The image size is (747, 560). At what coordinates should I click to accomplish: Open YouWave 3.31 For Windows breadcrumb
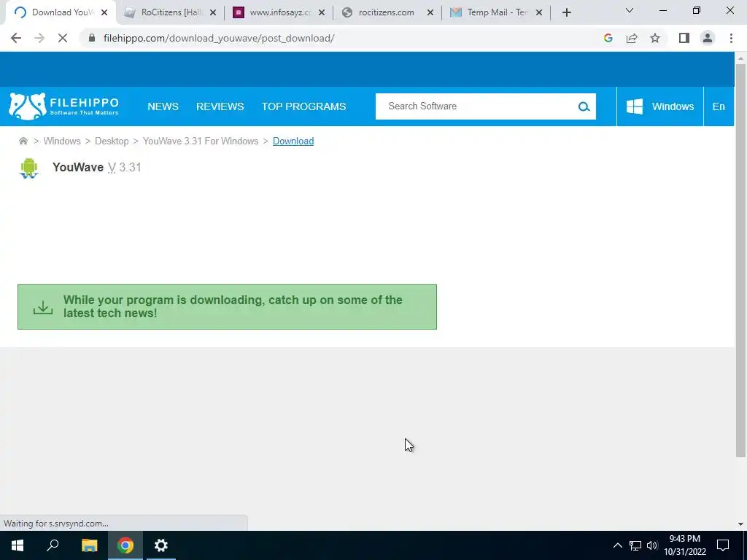pos(201,141)
